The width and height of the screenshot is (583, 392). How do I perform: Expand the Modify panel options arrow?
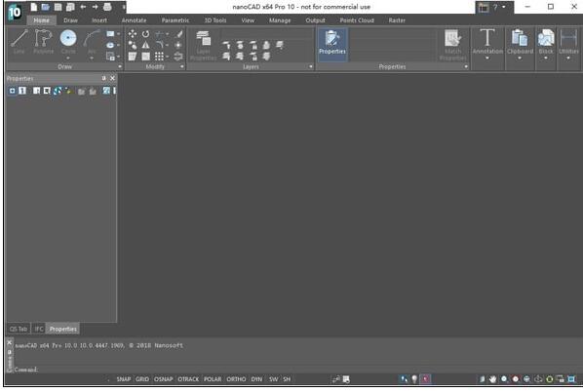pyautogui.click(x=181, y=67)
